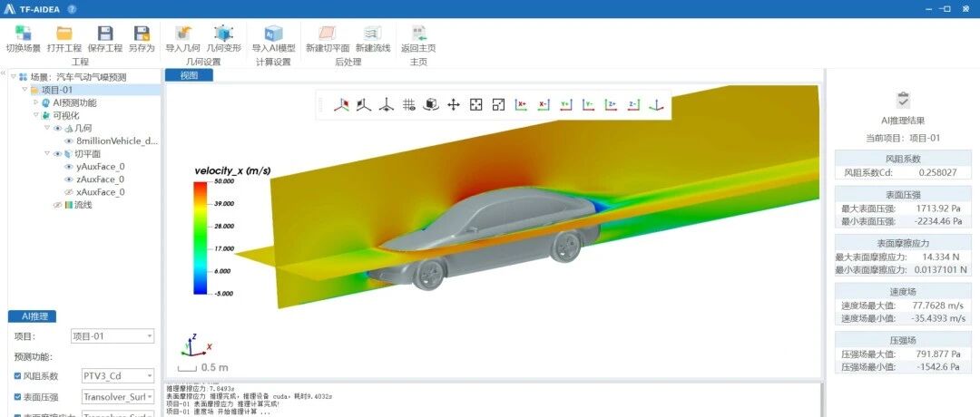Toggle eye of 切平面 cut plane group
Screen dimensions: 980x417
coord(57,153)
